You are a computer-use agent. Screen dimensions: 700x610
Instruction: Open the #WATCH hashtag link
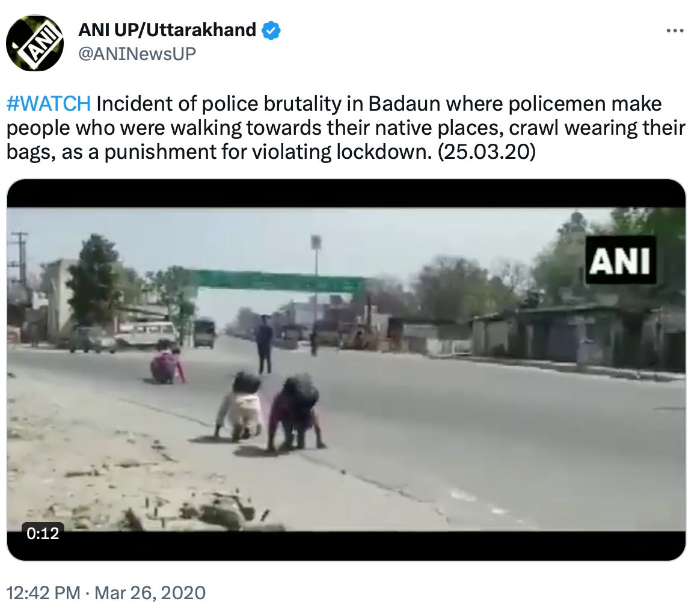point(49,103)
